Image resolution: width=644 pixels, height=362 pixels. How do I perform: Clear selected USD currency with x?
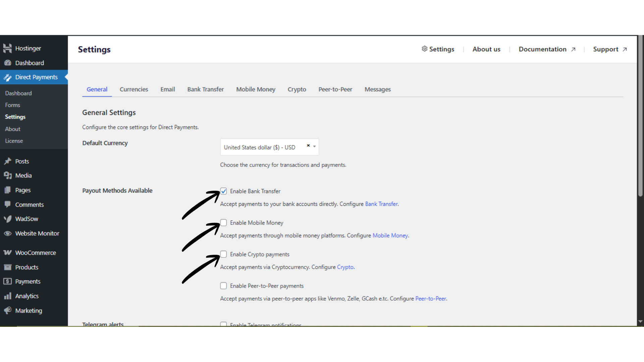tap(308, 145)
